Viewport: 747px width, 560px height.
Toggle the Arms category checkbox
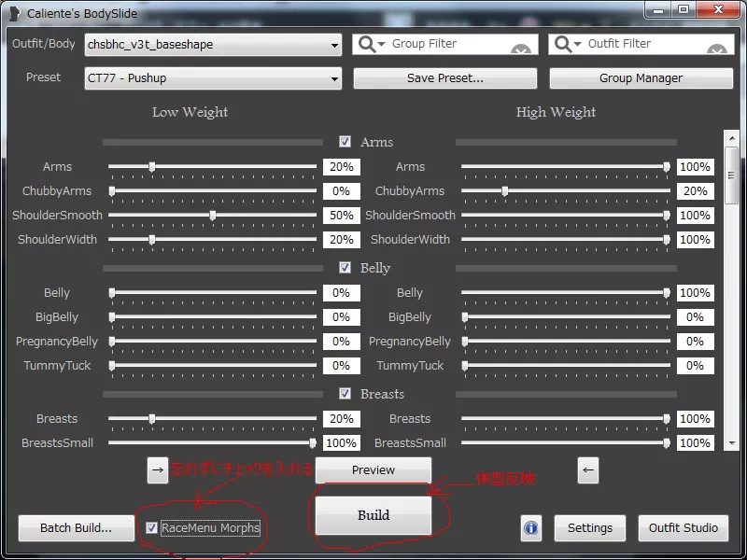[345, 142]
